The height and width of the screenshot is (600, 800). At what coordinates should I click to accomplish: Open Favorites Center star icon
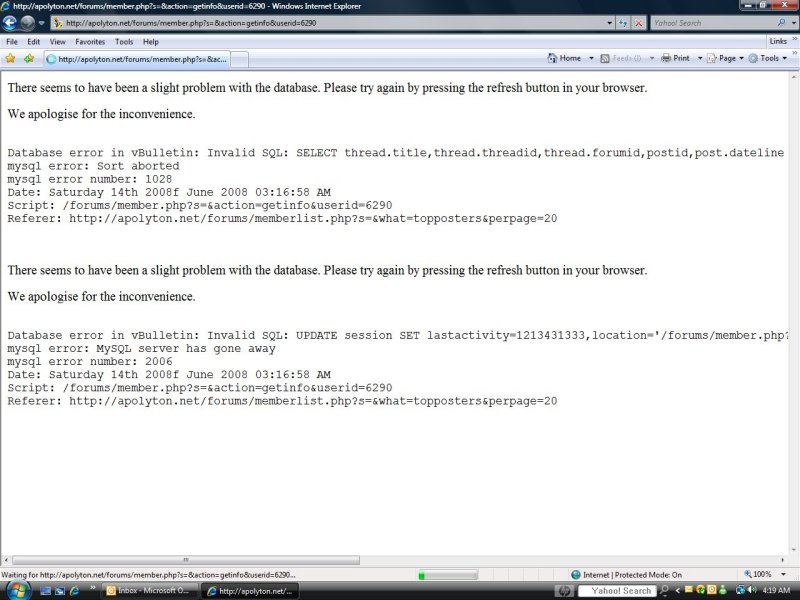[x=10, y=58]
